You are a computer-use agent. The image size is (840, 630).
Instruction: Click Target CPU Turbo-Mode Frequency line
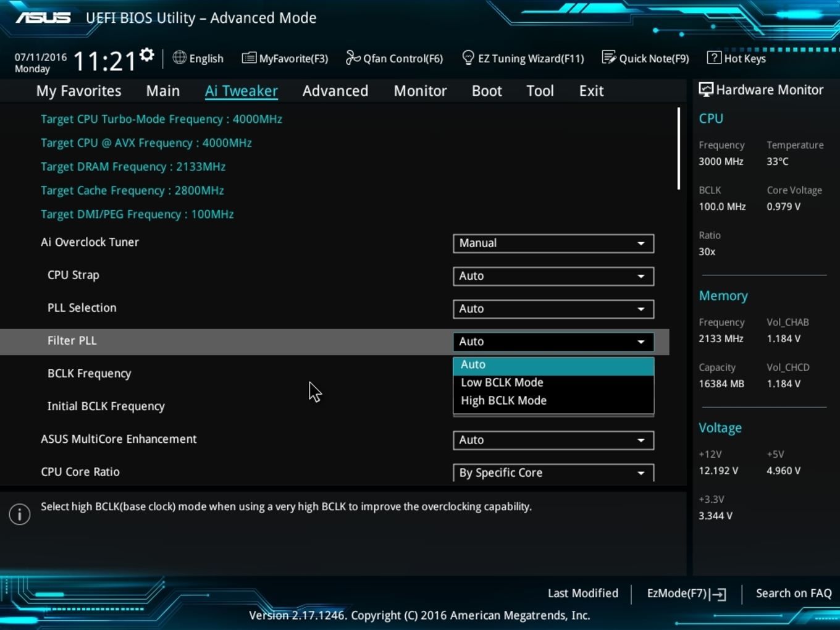[x=161, y=119]
